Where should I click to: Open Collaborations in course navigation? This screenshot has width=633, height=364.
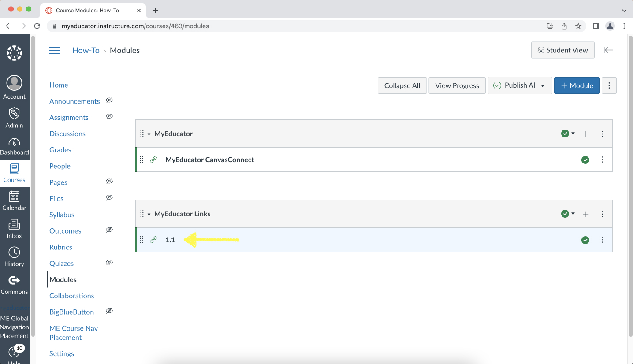click(x=72, y=296)
